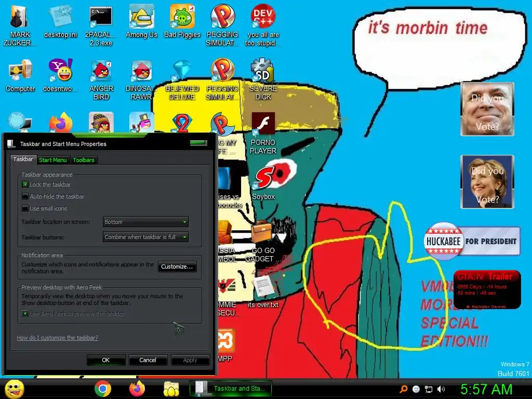The height and width of the screenshot is (399, 532).
Task: Click the 5:57 AM taskbar clock
Action: point(486,389)
